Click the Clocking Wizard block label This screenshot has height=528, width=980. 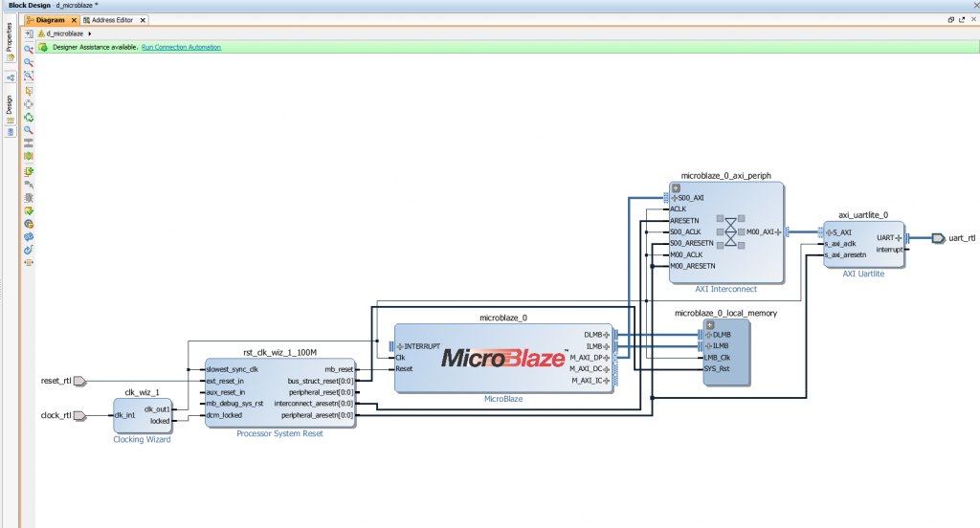[142, 439]
